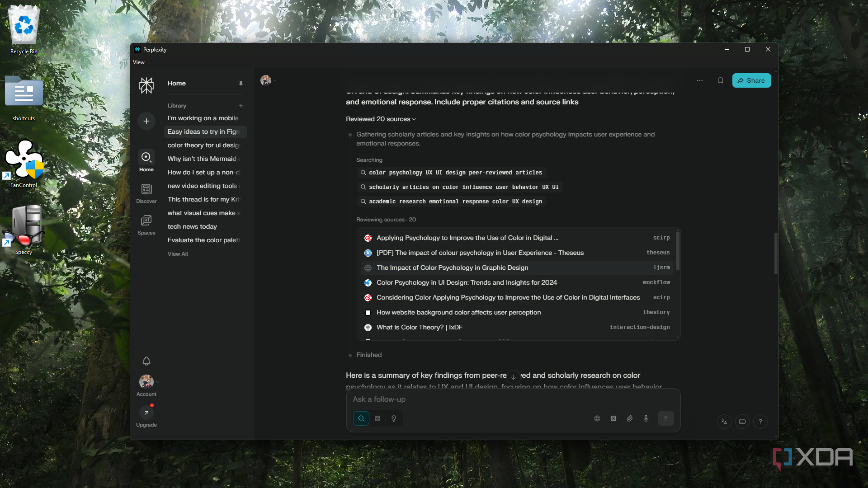Click View All in Library
868x488 pixels.
[x=178, y=254]
